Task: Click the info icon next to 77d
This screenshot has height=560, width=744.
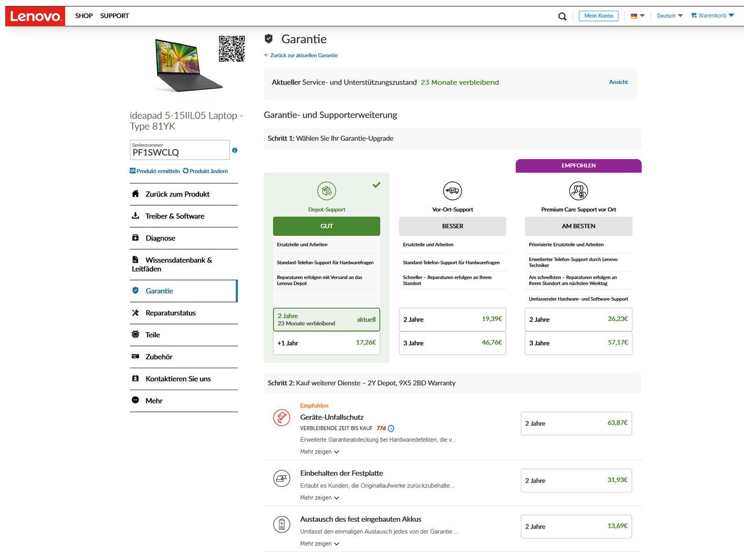Action: point(391,428)
